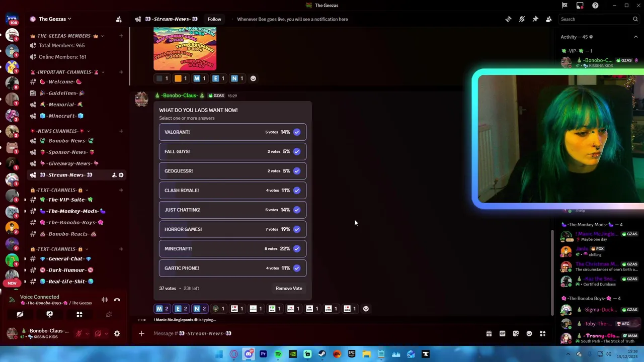This screenshot has height=362, width=644.
Task: Toggle vote for VALORANT! poll option
Action: [232, 132]
